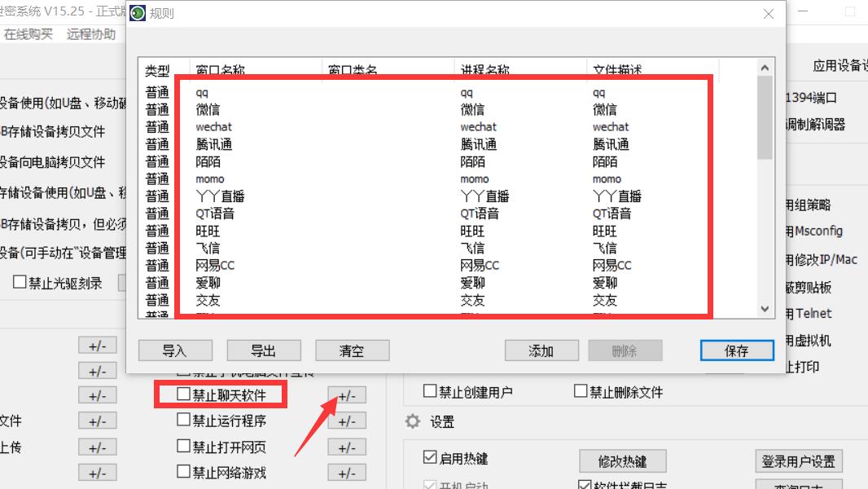The height and width of the screenshot is (489, 868).
Task: Open the +/- list for 禁止网络游戏
Action: tap(347, 473)
